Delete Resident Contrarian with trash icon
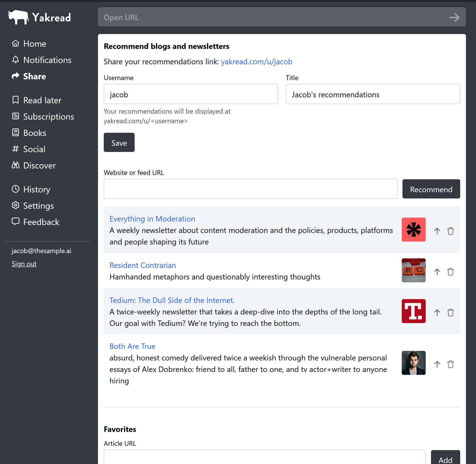The width and height of the screenshot is (476, 464). pyautogui.click(x=450, y=272)
